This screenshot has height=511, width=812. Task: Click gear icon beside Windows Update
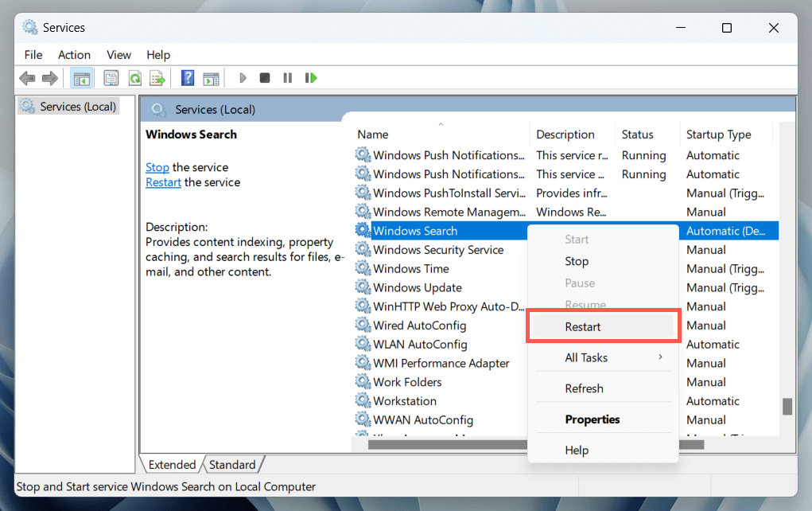[363, 287]
